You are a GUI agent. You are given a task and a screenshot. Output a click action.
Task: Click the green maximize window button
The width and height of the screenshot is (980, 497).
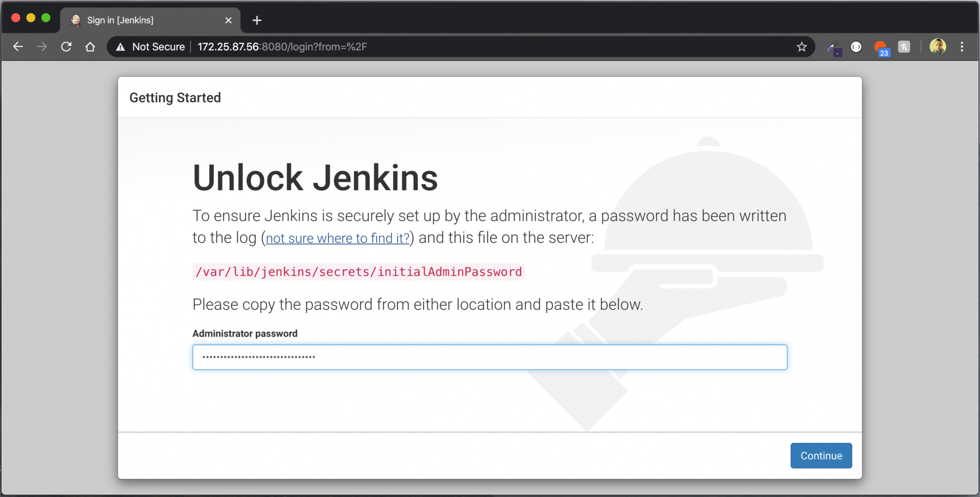point(46,18)
